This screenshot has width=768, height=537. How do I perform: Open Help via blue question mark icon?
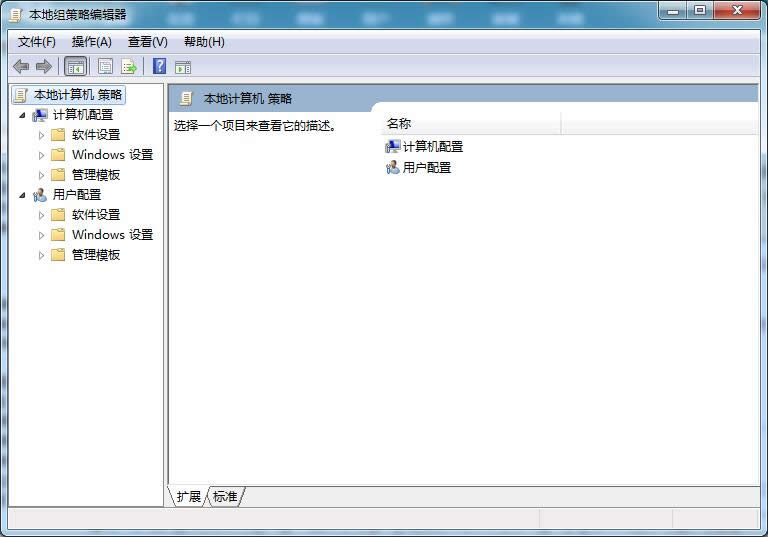160,66
